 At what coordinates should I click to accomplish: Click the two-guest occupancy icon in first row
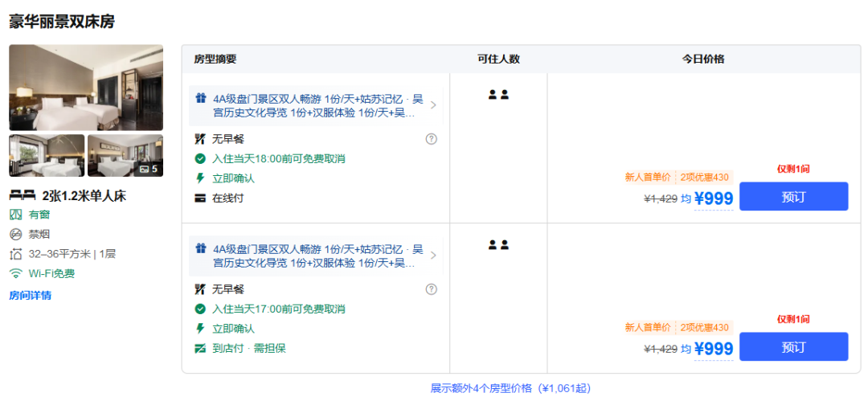click(498, 95)
